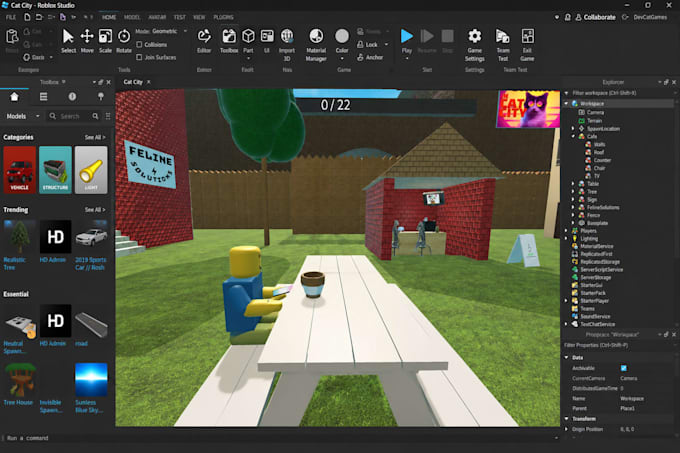680x453 pixels.
Task: Expand the Lighting service node
Action: coord(566,238)
